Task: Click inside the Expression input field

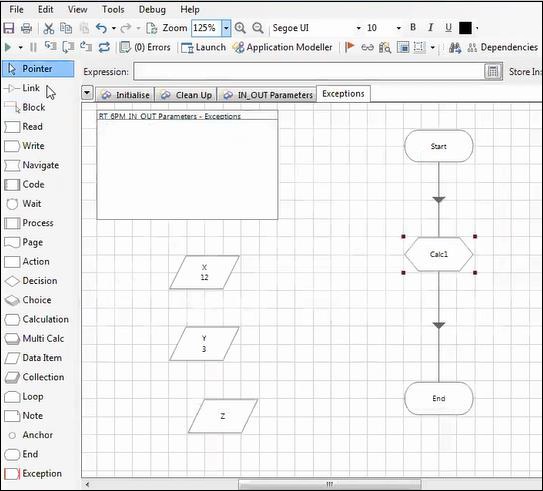Action: click(309, 72)
